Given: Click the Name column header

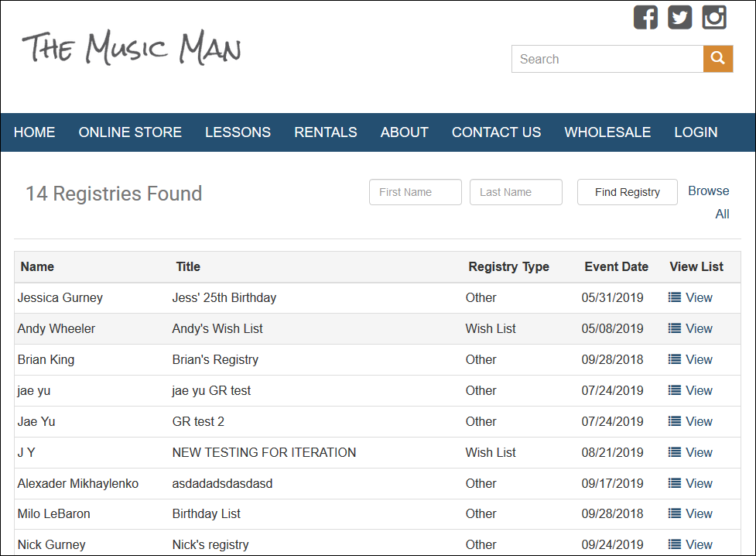Looking at the screenshot, I should [37, 266].
